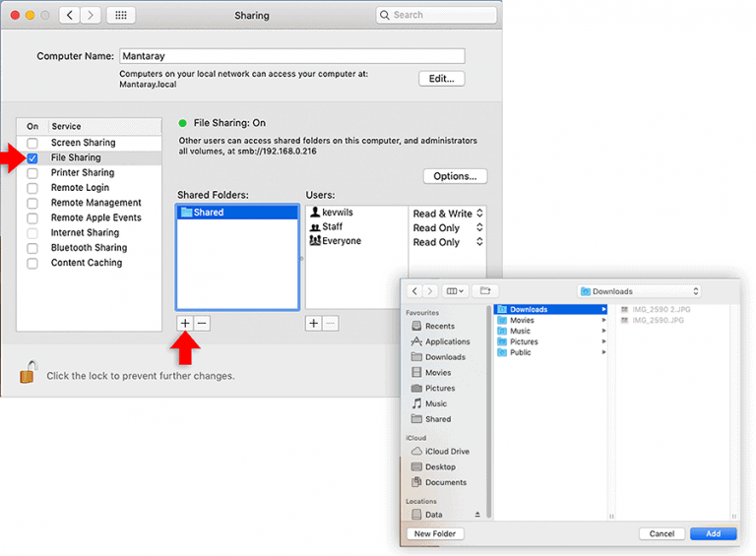Viewport: 756px width, 556px height.
Task: Click Cancel in file dialog
Action: (x=661, y=533)
